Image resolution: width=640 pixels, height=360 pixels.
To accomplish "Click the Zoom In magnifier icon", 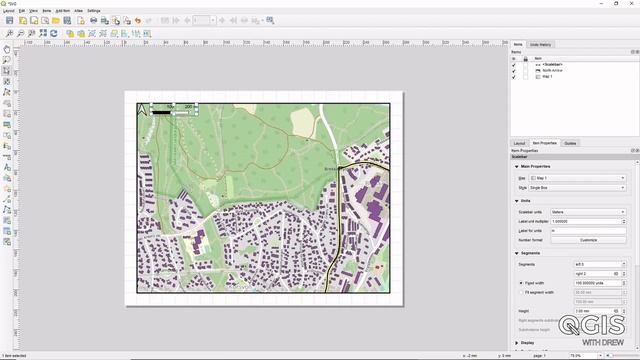I will [9, 33].
